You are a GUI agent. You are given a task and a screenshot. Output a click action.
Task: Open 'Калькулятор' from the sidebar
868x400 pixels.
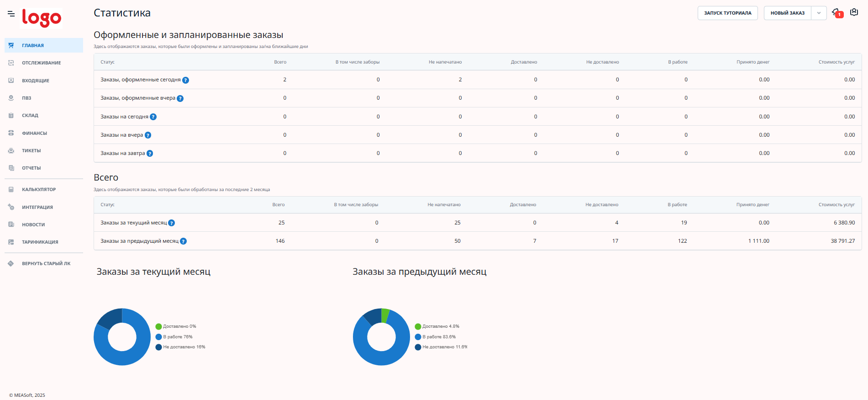(x=39, y=190)
